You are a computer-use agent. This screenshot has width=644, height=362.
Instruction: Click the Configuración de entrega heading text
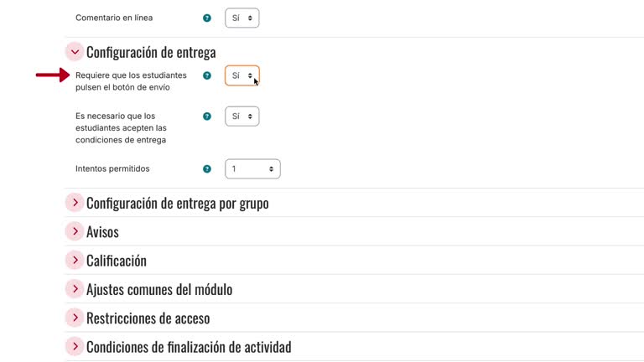151,52
